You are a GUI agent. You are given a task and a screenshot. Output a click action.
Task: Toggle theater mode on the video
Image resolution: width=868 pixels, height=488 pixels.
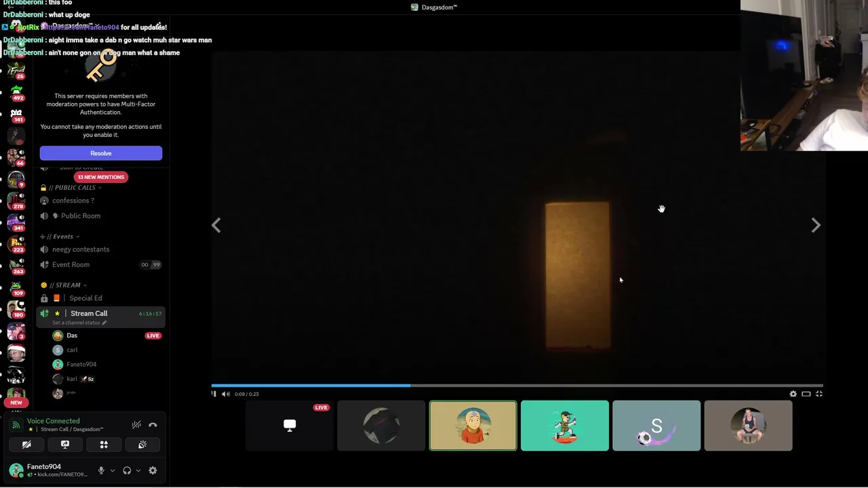[806, 394]
